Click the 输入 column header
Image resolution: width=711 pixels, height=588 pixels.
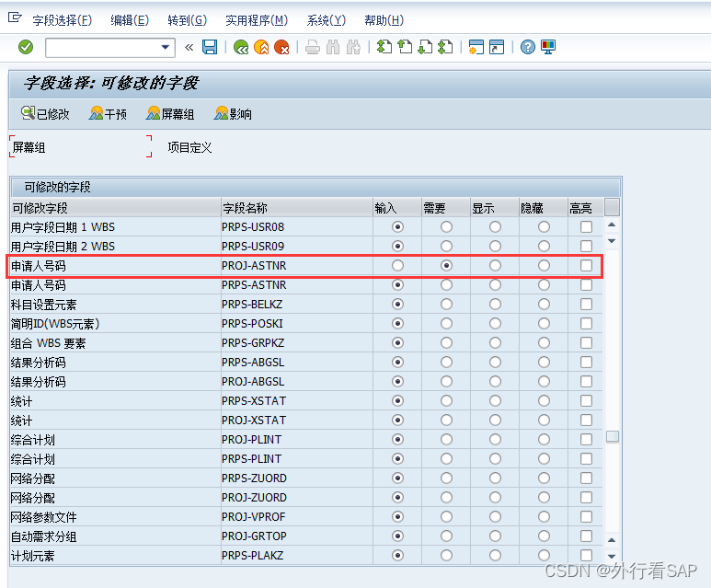(397, 208)
